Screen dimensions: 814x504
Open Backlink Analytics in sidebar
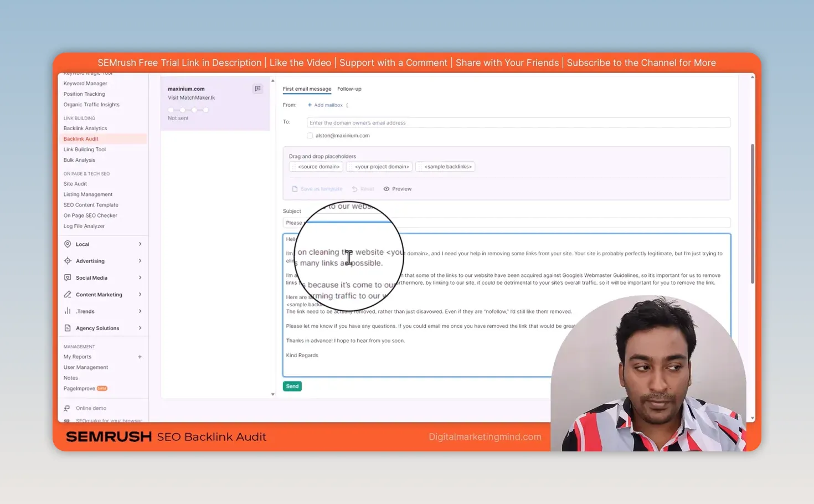point(85,128)
